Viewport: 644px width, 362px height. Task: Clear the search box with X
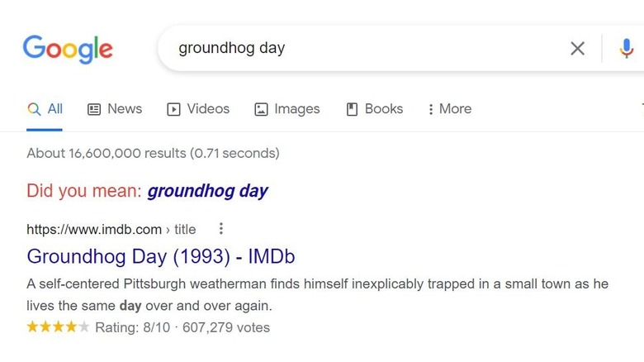pos(578,49)
